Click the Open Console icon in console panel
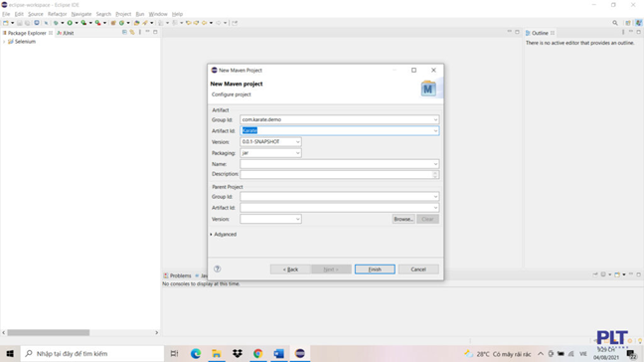644x362 pixels. tap(617, 274)
